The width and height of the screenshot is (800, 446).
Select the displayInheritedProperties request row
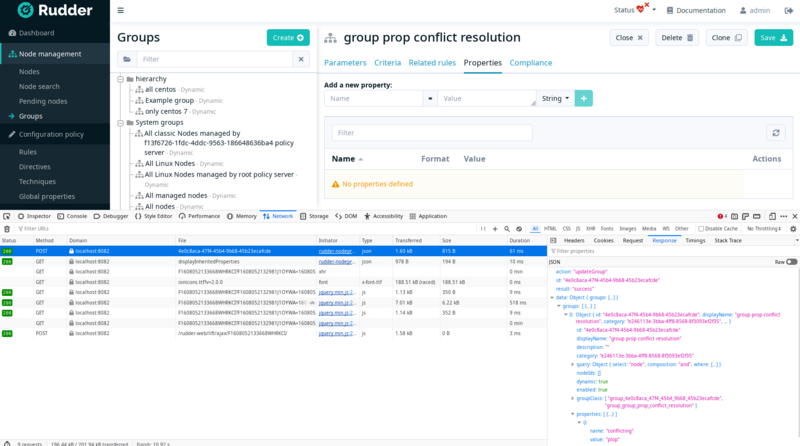coord(273,262)
